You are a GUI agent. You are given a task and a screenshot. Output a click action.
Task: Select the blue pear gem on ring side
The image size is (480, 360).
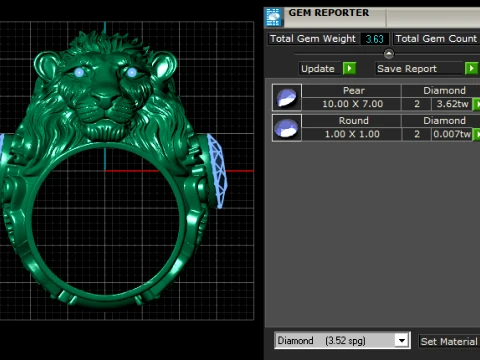[x=217, y=171]
